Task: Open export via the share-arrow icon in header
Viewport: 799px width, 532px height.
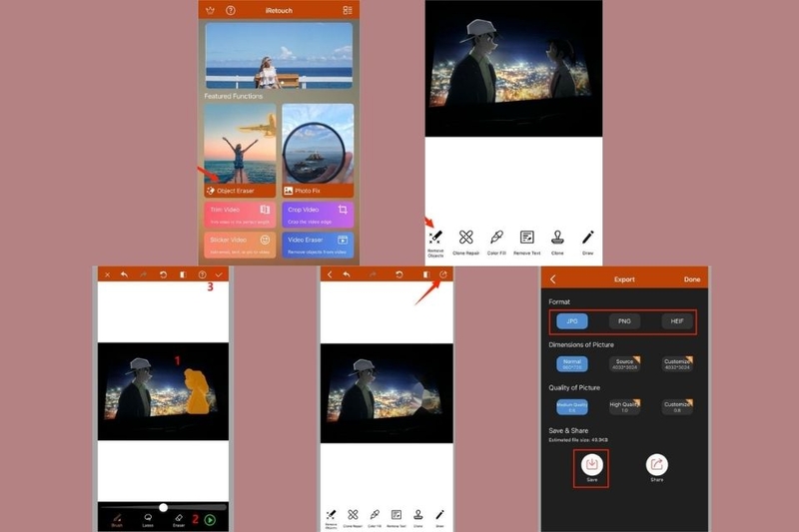Action: point(443,274)
